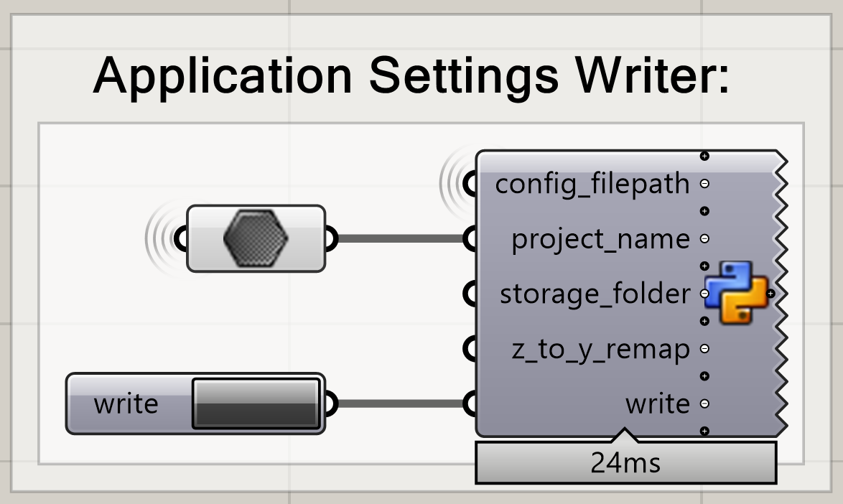Screen dimensions: 843x504
Task: Add input using plus below write
Action: click(704, 431)
